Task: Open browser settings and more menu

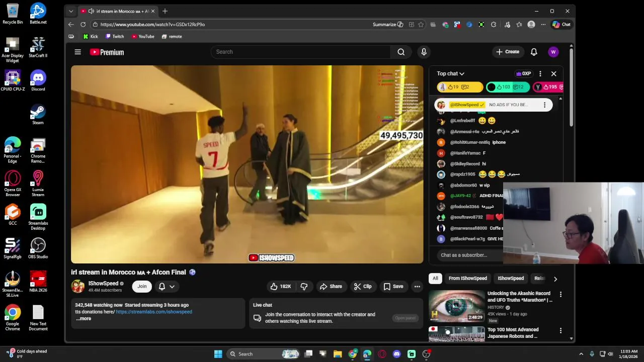Action: [543, 24]
